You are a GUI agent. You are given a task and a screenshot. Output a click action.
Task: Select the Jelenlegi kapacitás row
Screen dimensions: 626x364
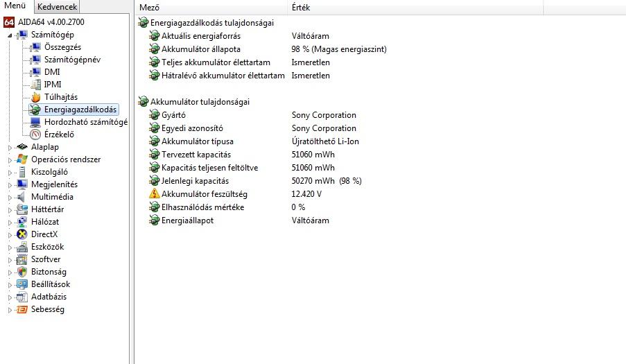click(x=195, y=181)
